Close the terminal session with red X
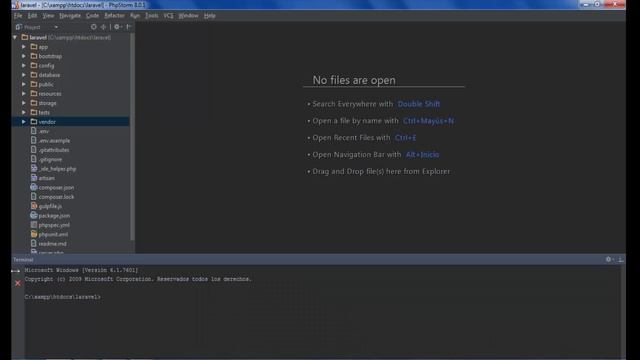 18,283
